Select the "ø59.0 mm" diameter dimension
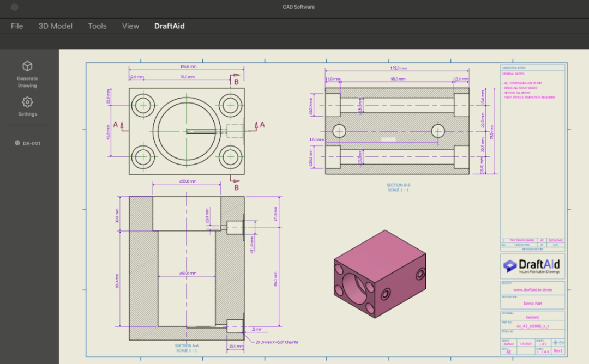The height and width of the screenshot is (364, 589). pos(188,181)
